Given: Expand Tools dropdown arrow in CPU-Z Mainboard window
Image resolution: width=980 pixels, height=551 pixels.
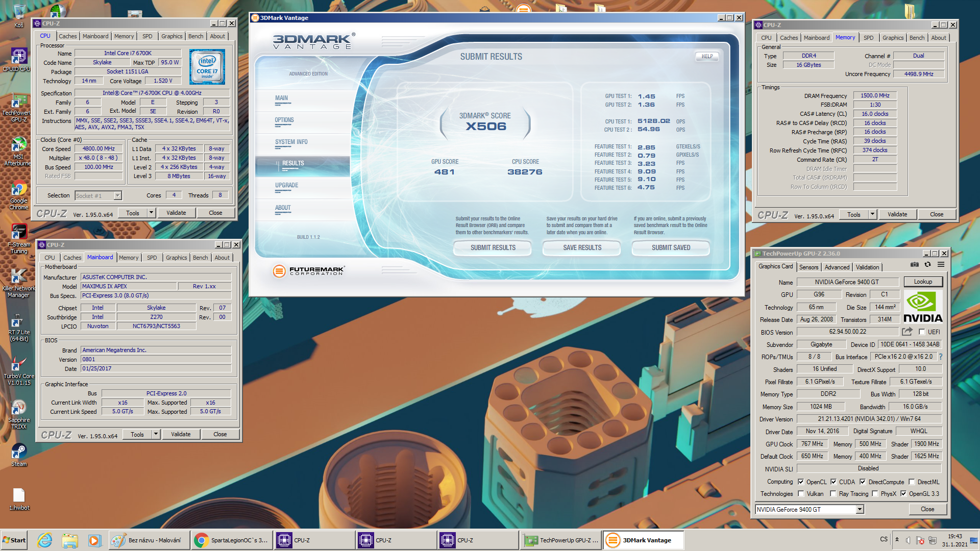Looking at the screenshot, I should (x=156, y=434).
